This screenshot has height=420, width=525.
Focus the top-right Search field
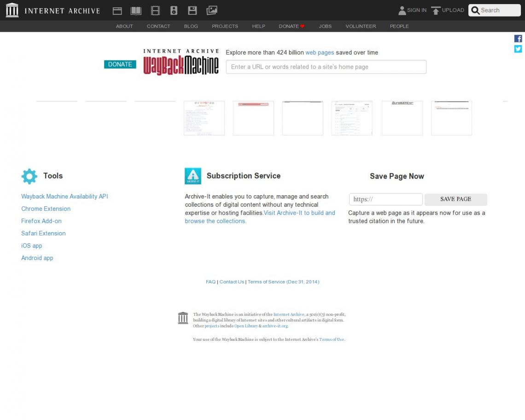pyautogui.click(x=495, y=11)
